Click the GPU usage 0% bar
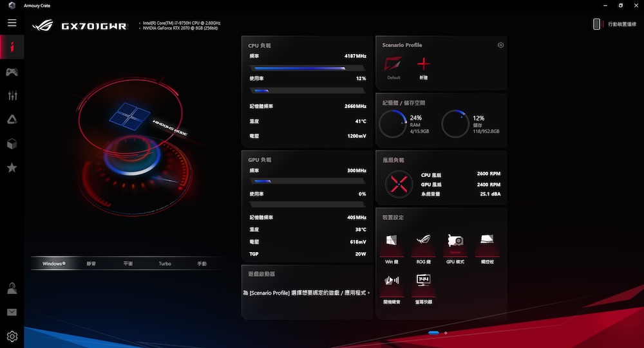Image resolution: width=644 pixels, height=348 pixels. pyautogui.click(x=307, y=204)
